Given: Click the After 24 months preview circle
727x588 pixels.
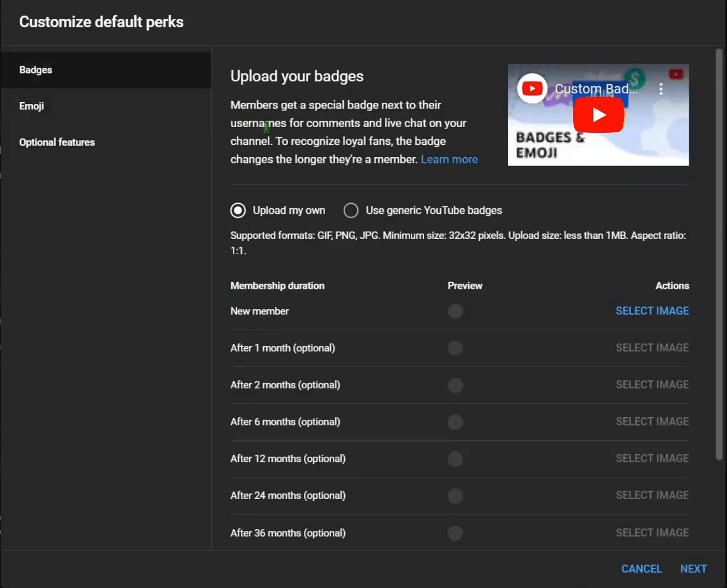Looking at the screenshot, I should tap(455, 496).
